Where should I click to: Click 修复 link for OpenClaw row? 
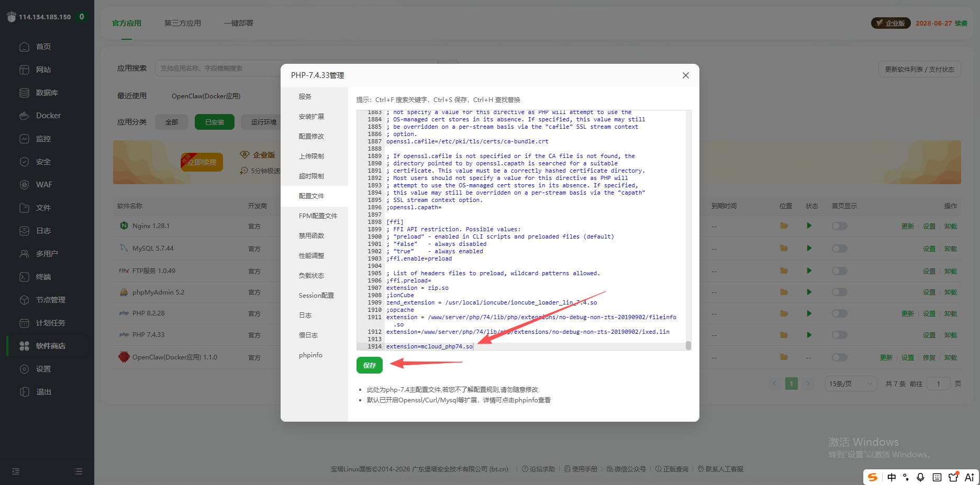[x=929, y=358]
